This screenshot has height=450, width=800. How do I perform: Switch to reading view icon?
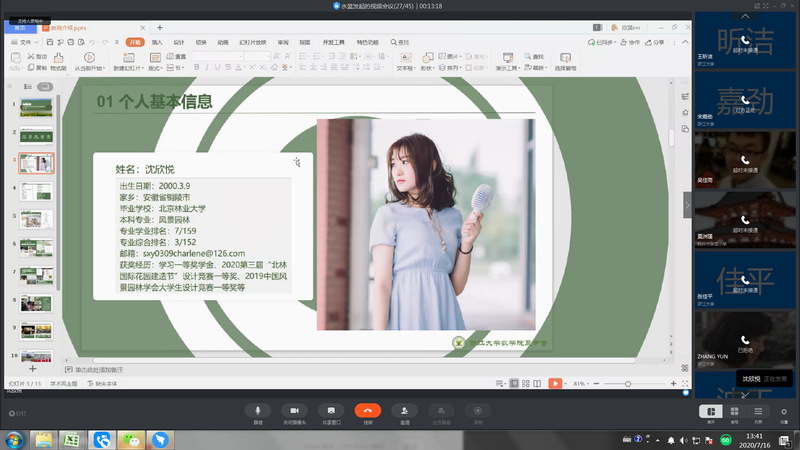pyautogui.click(x=537, y=384)
